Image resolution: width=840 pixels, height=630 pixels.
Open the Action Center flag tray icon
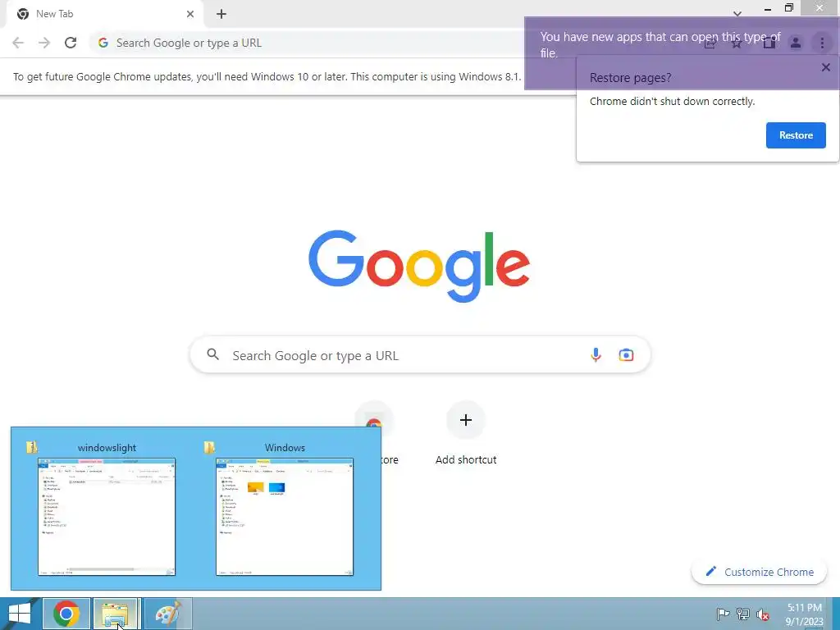(x=723, y=614)
